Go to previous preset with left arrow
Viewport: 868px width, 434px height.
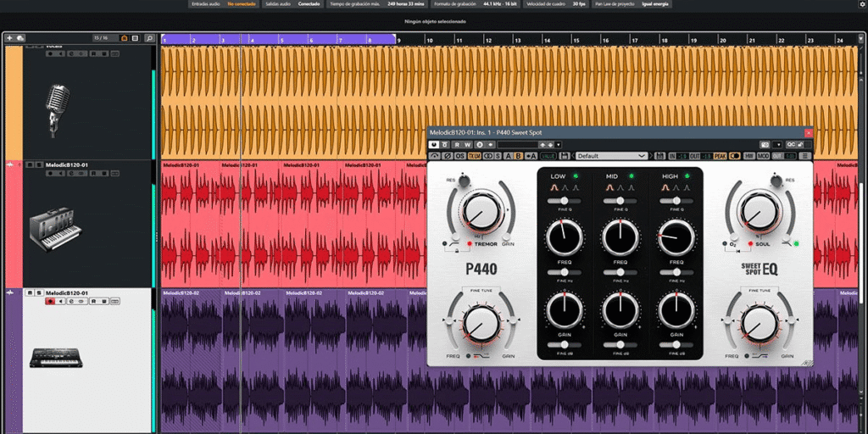click(x=573, y=156)
